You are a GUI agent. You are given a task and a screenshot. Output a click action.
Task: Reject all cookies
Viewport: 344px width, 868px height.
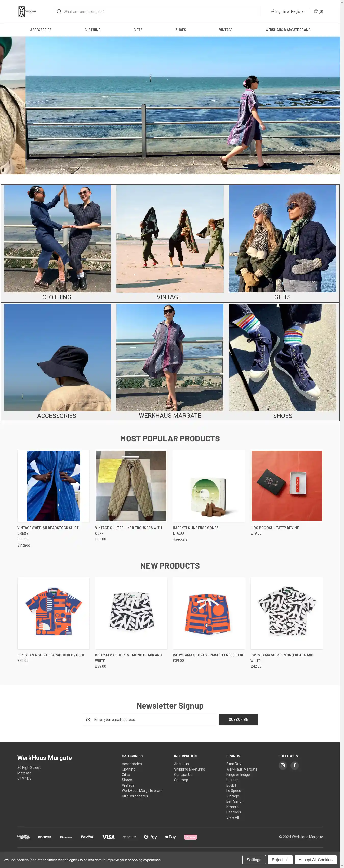[280, 860]
